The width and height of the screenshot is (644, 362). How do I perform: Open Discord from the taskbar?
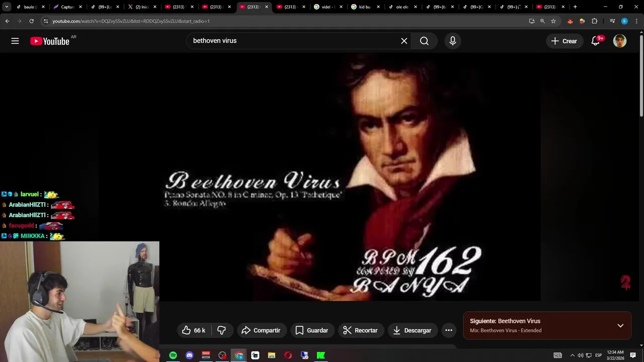(190, 355)
